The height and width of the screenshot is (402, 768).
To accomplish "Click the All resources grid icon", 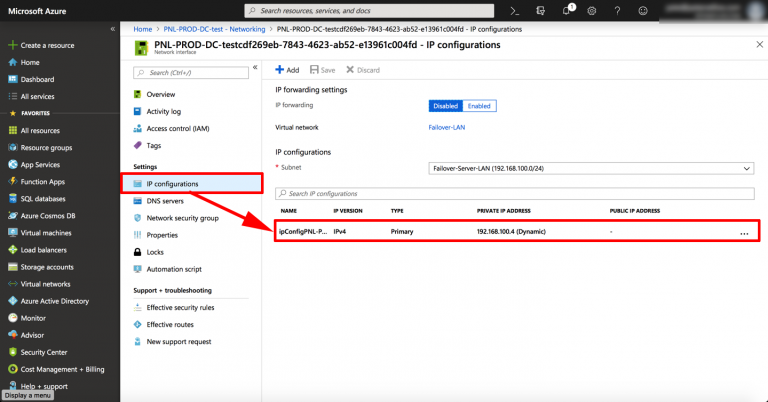I will 13,130.
